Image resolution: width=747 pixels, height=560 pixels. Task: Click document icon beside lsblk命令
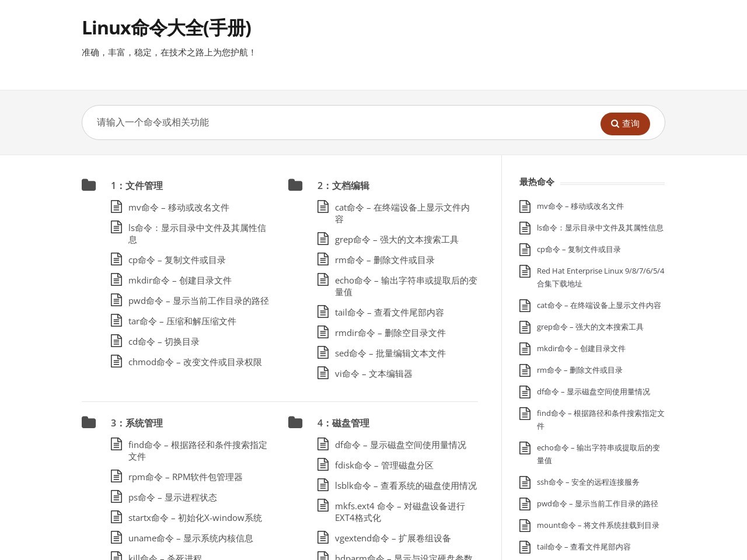(323, 485)
